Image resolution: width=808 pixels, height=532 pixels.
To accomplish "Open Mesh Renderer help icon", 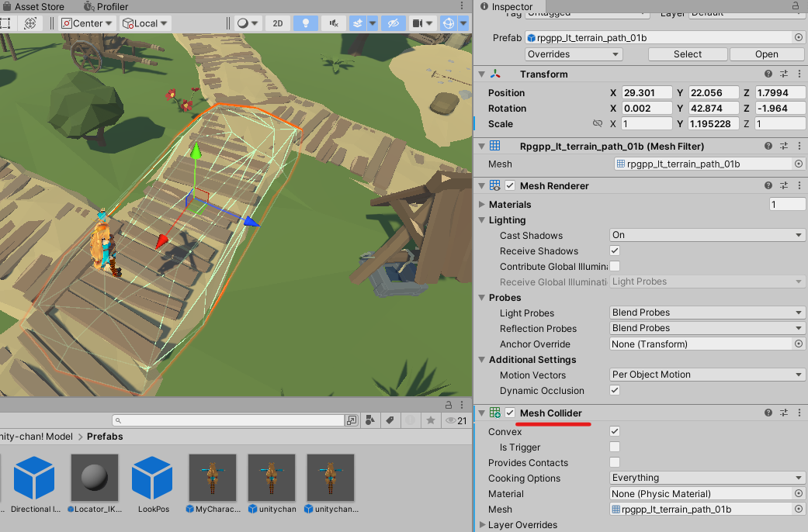I will pyautogui.click(x=768, y=185).
